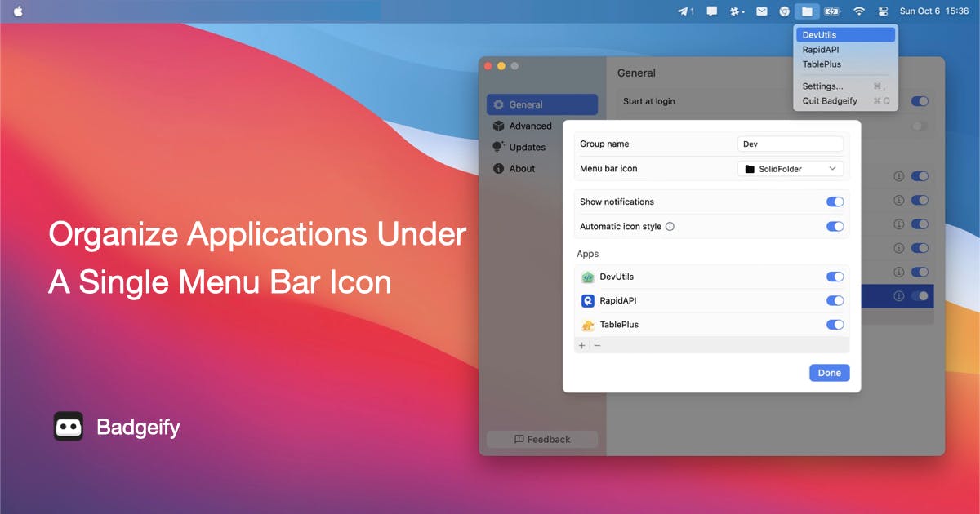The width and height of the screenshot is (980, 514).
Task: Open the chat bubble menu bar icon
Action: click(x=712, y=11)
